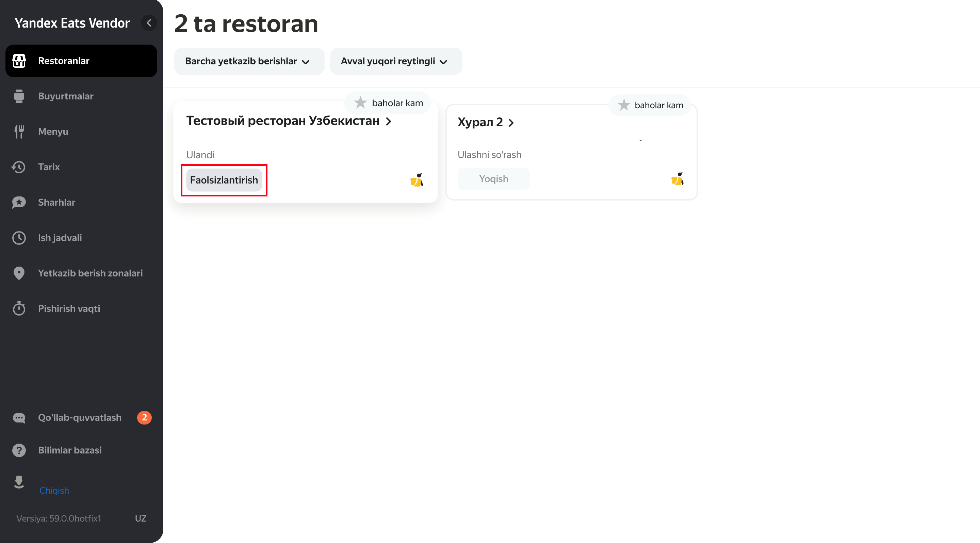The height and width of the screenshot is (543, 980).
Task: Click the Buyurtmalar orders icon
Action: [x=19, y=96]
